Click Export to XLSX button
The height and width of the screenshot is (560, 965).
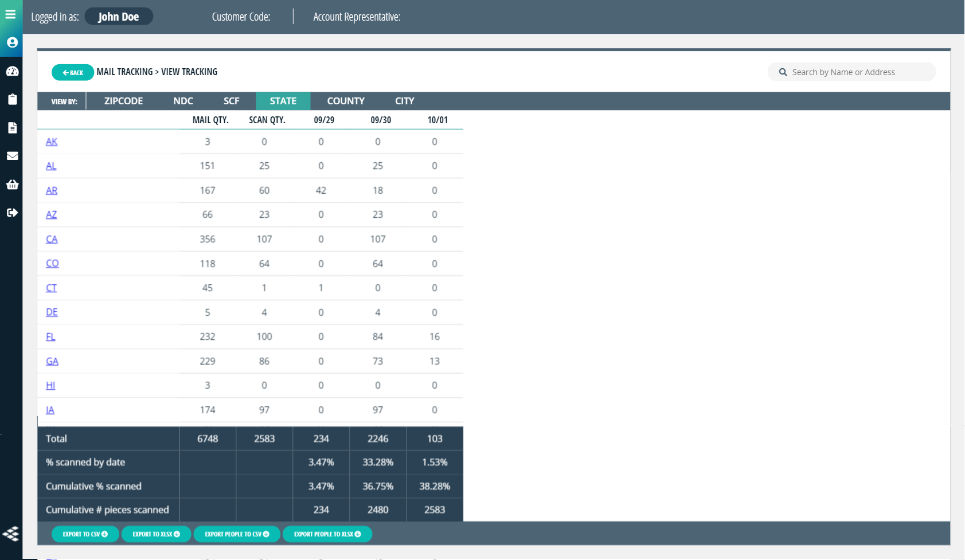pos(156,534)
